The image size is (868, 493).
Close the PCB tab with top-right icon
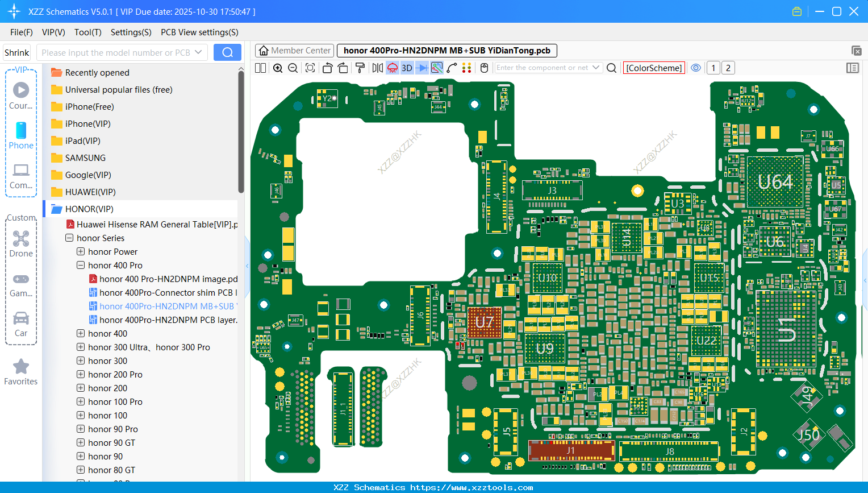(x=857, y=51)
